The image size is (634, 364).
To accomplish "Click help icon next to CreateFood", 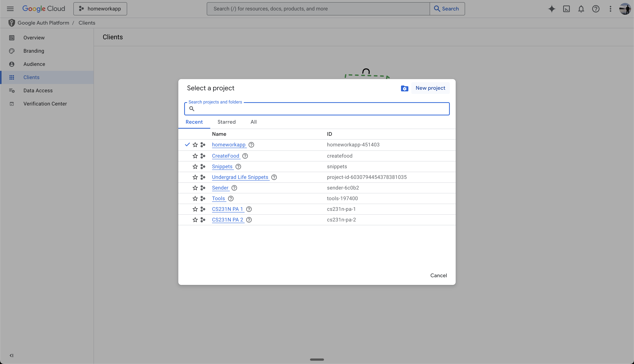I will 245,156.
